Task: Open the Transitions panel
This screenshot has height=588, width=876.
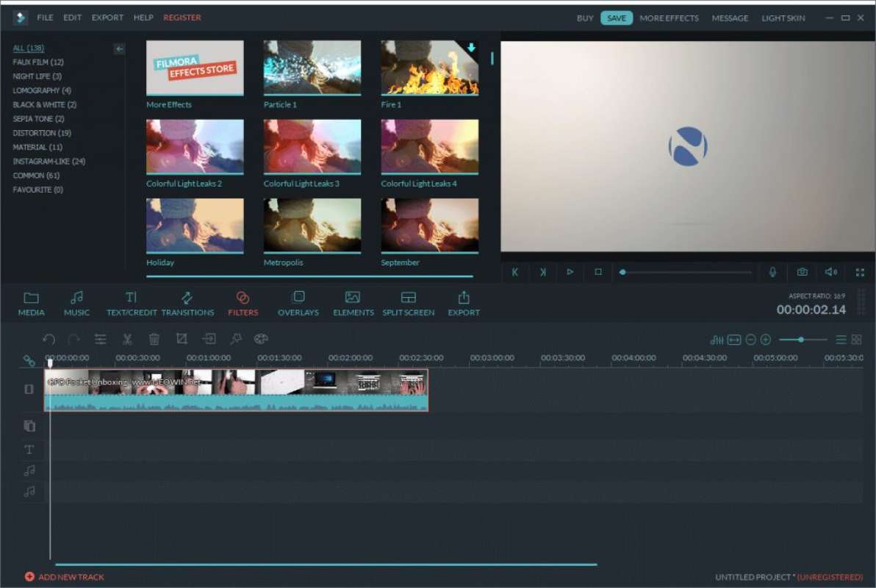Action: (188, 303)
